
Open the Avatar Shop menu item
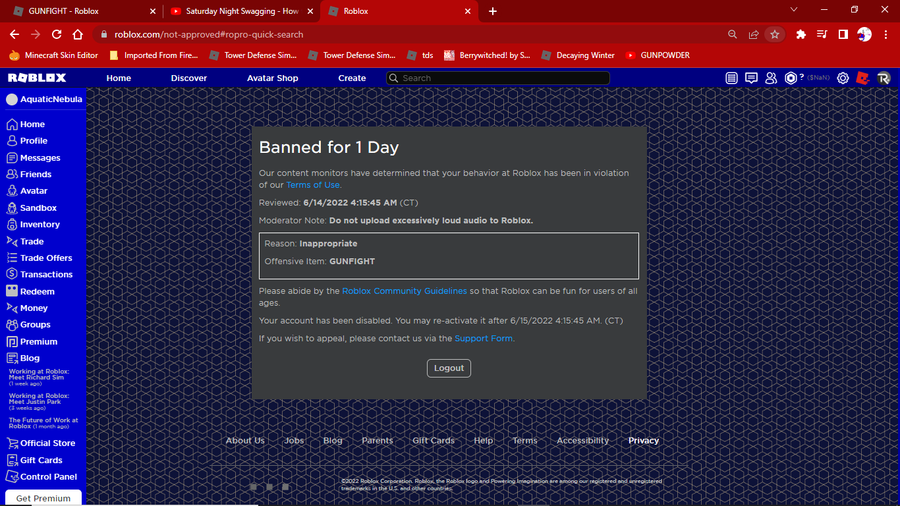pos(273,78)
